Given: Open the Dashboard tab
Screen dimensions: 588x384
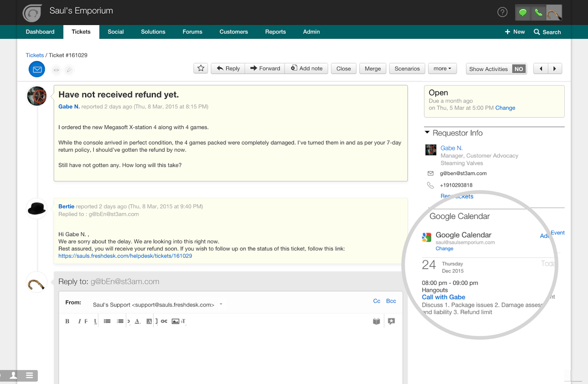Looking at the screenshot, I should click(40, 32).
